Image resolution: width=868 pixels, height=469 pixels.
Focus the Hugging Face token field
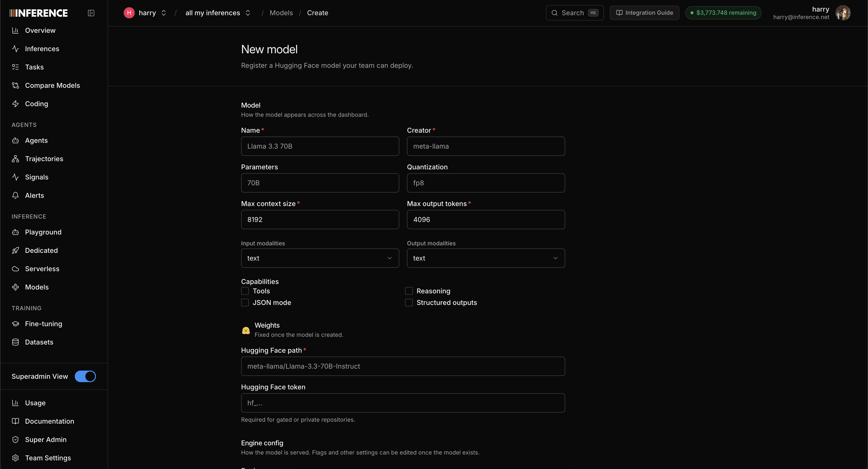[x=403, y=403]
